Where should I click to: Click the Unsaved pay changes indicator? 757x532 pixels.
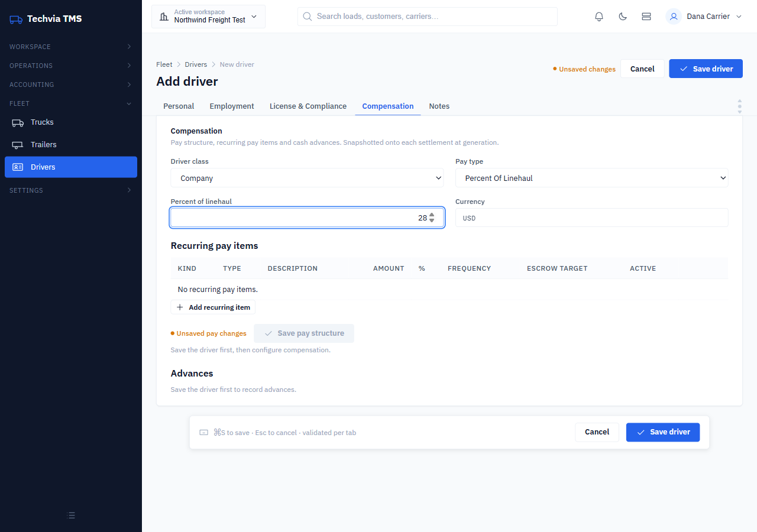pyautogui.click(x=209, y=333)
